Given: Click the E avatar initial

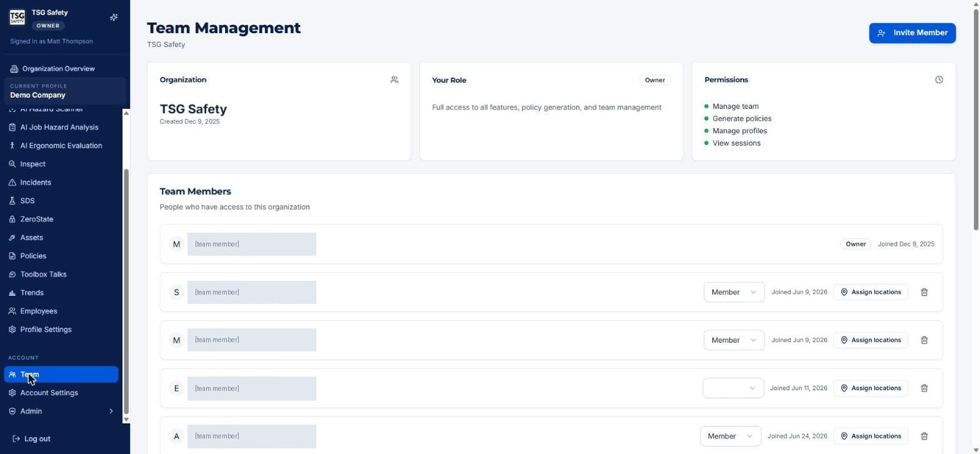Looking at the screenshot, I should click(x=176, y=388).
